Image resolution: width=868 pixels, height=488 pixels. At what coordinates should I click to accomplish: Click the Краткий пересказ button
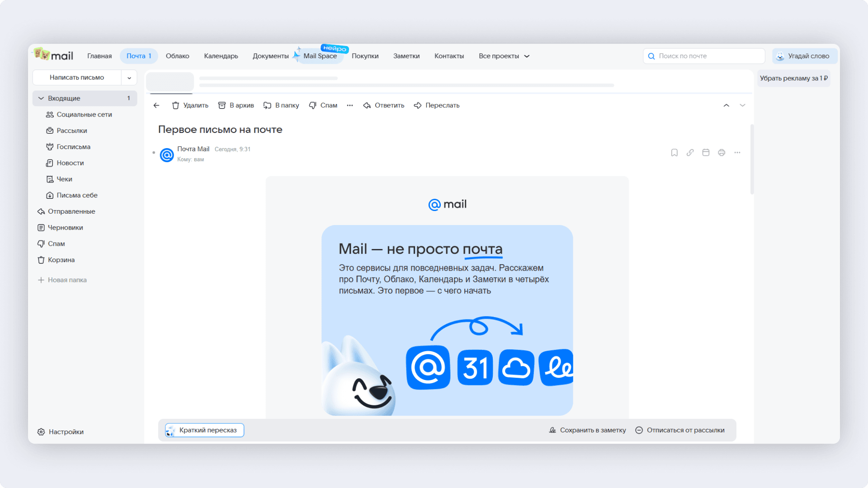click(x=204, y=430)
